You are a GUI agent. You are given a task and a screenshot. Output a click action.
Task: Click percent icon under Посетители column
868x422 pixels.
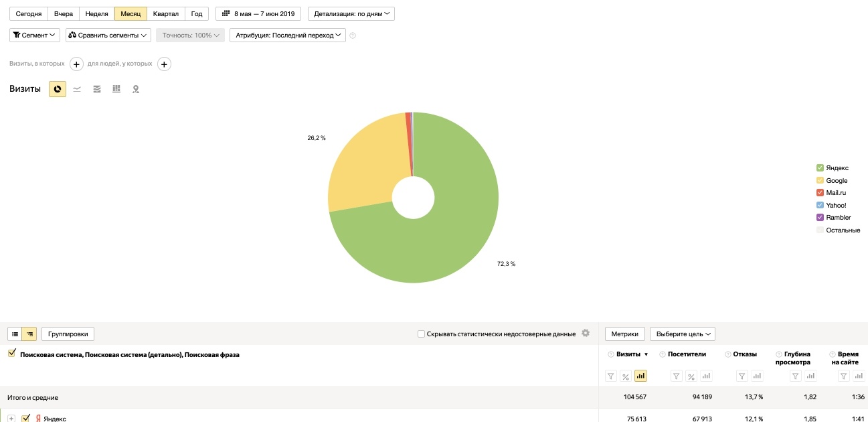coord(691,376)
